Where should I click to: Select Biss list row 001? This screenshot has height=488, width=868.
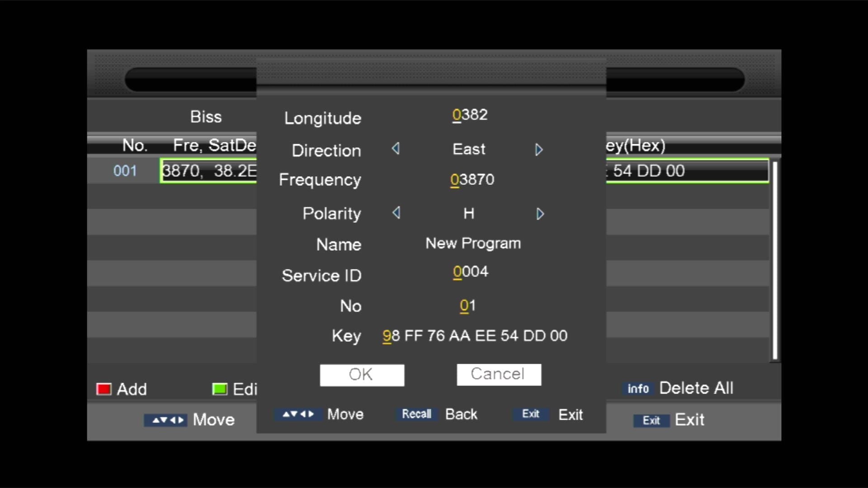[428, 171]
